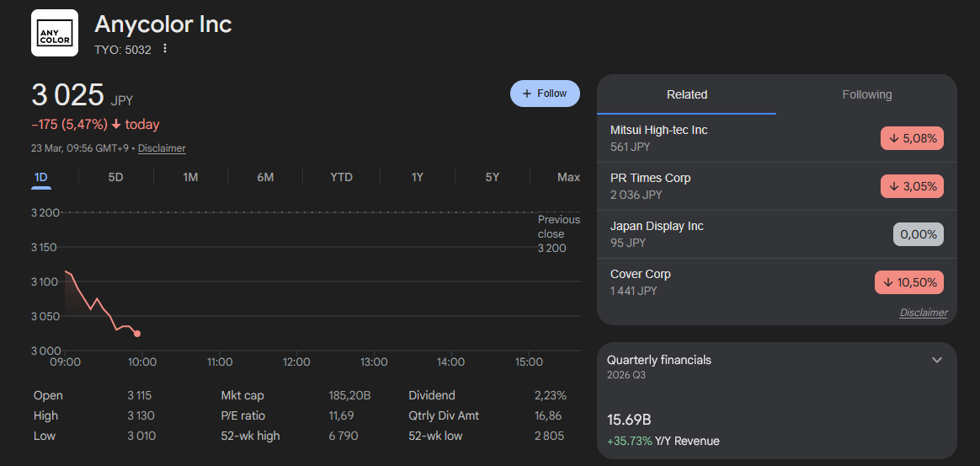
Task: Click the P/E ratio value 11,69
Action: coord(341,416)
